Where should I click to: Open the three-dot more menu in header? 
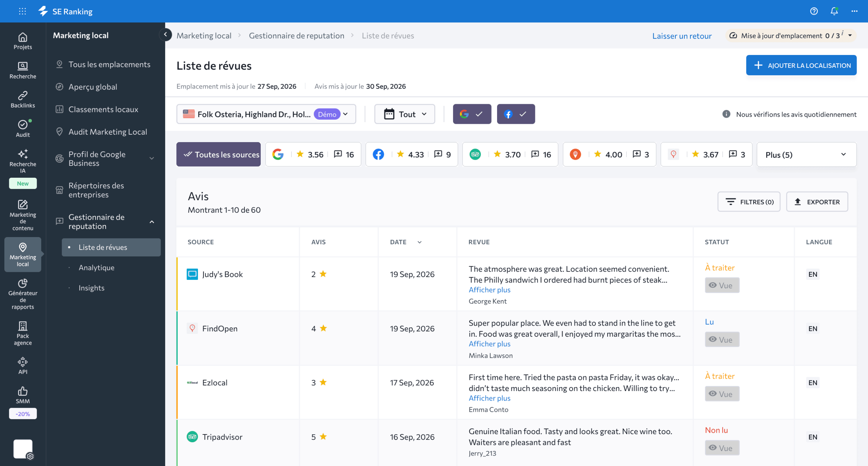coord(854,11)
